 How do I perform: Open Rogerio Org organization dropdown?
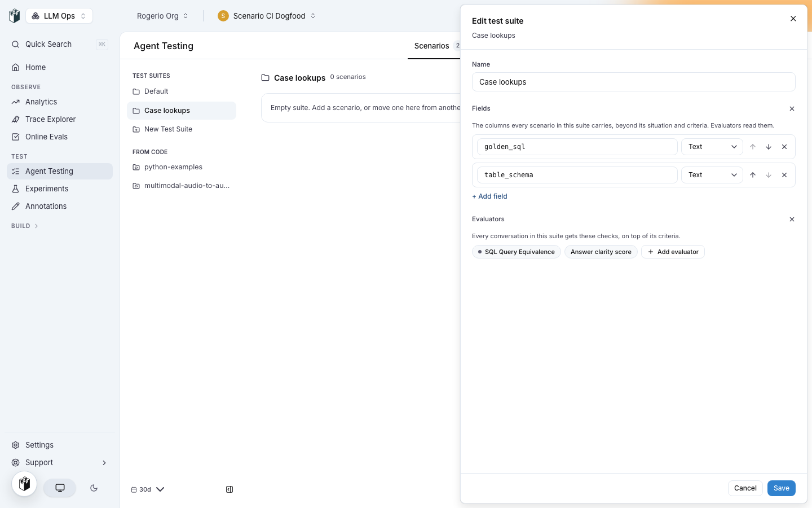tap(162, 16)
